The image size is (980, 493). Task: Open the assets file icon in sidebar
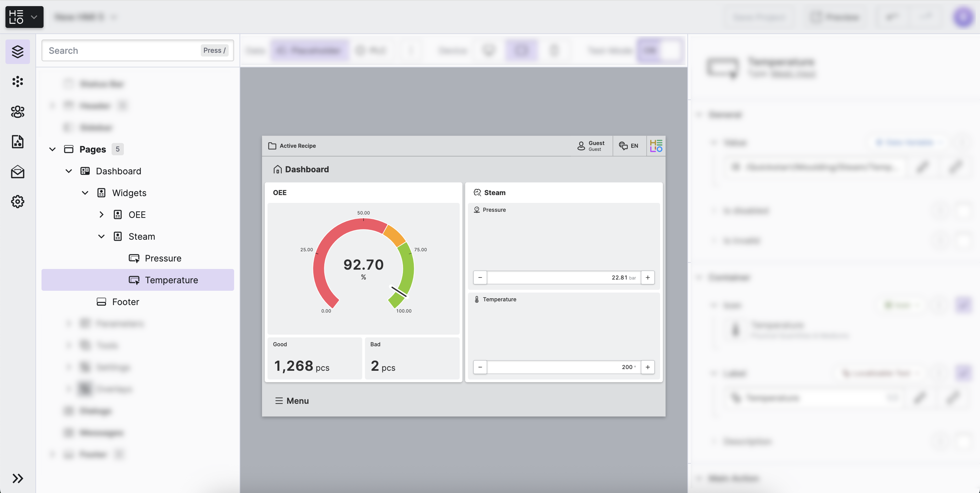(17, 142)
